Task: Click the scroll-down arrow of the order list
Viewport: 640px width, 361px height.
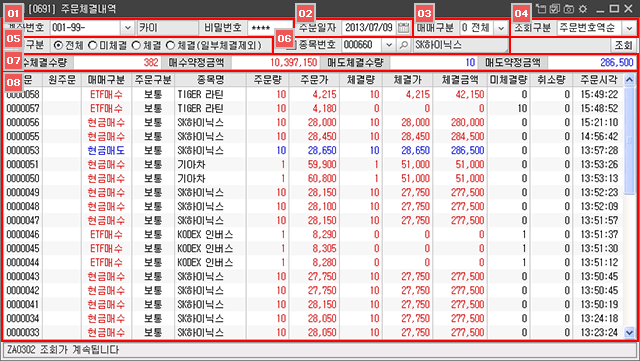Action: pyautogui.click(x=629, y=333)
